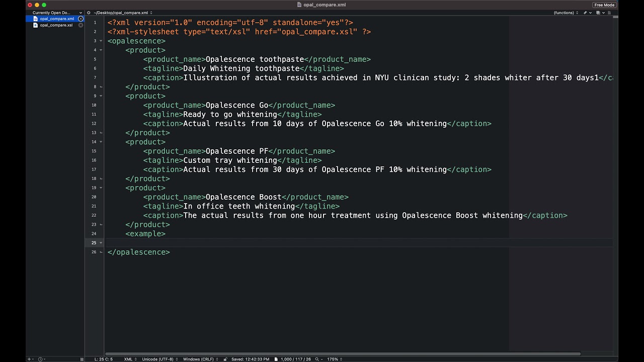Open the recent documents clock icon

point(40,359)
